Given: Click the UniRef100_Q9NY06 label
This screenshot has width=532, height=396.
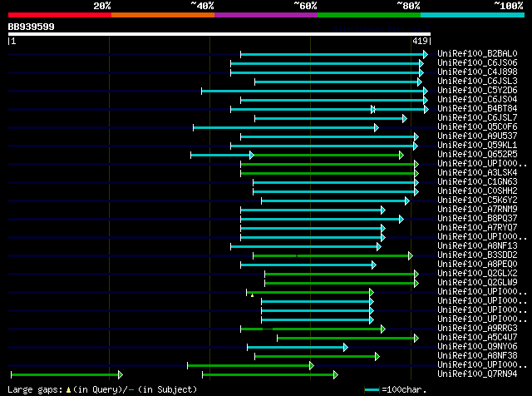Looking at the screenshot, I should click(x=477, y=347).
